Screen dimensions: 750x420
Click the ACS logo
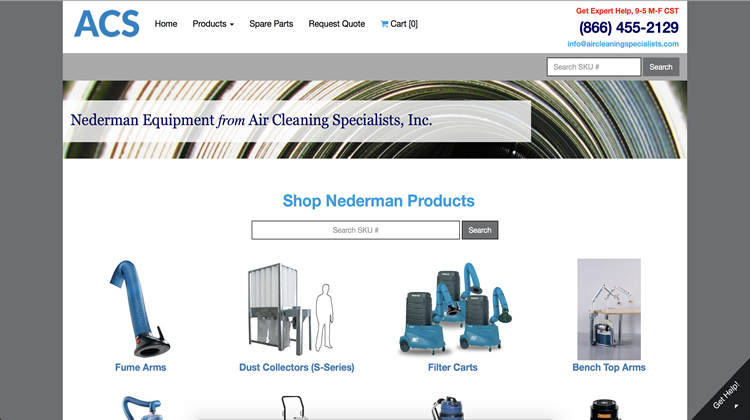coord(107,24)
